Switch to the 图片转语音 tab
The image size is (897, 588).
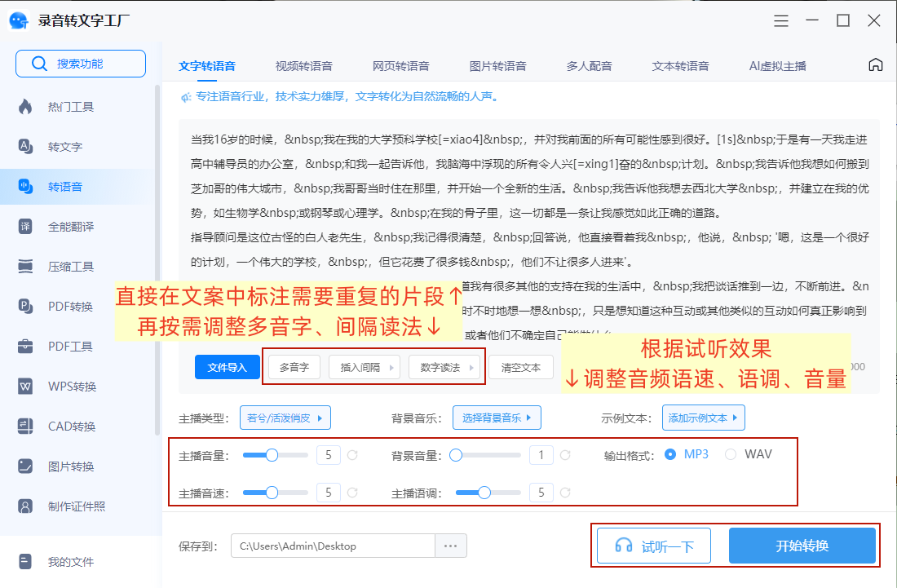[x=497, y=66]
